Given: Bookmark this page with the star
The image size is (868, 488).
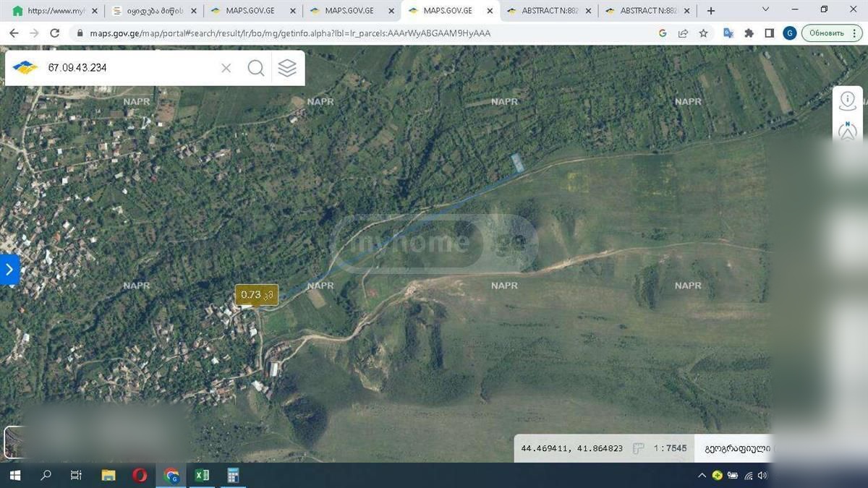Looking at the screenshot, I should [703, 33].
